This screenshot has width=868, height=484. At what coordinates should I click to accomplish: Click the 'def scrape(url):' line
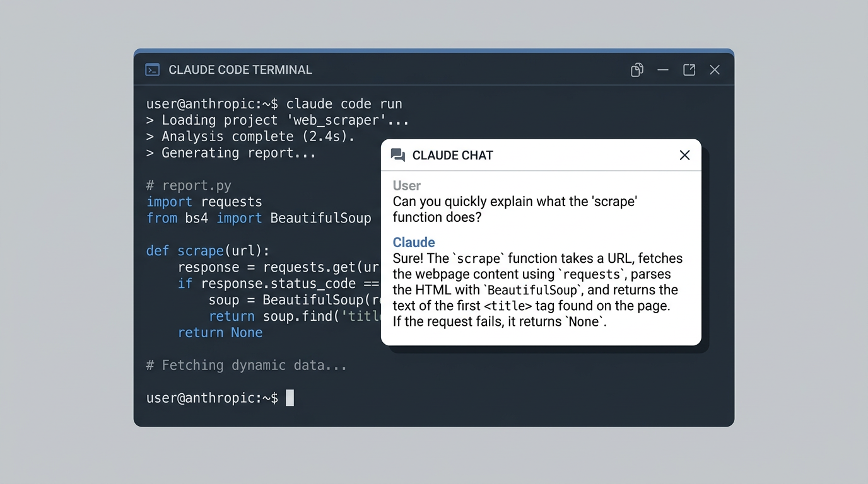coord(208,251)
